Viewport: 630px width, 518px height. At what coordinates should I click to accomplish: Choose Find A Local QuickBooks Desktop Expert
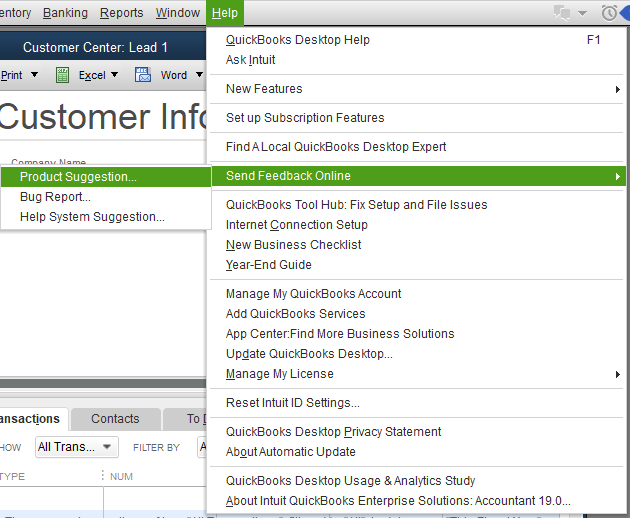click(x=416, y=147)
